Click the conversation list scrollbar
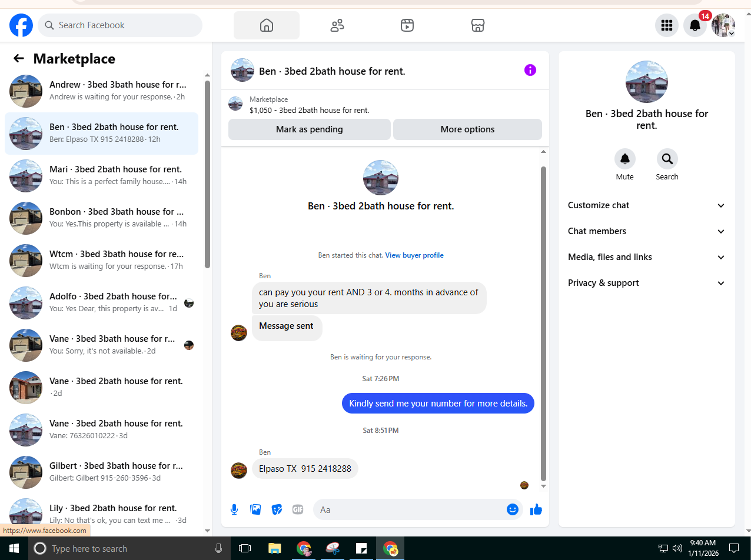751x560 pixels. click(x=207, y=174)
